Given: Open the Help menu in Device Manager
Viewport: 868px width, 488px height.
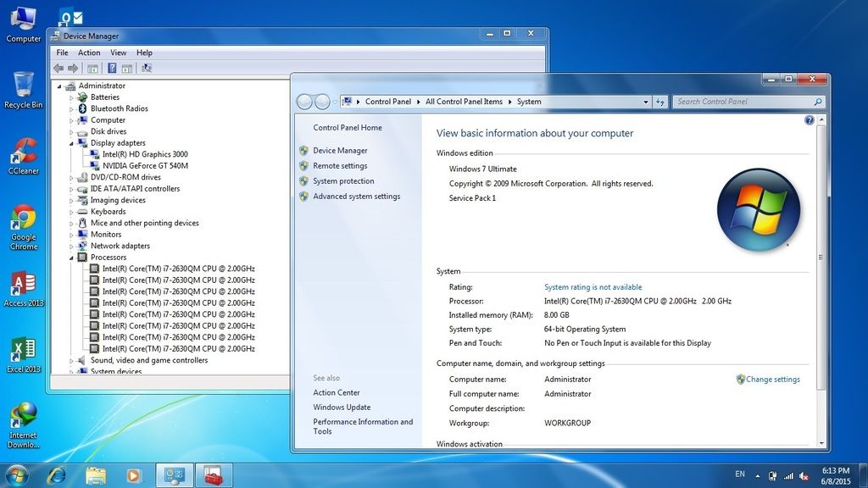Looking at the screenshot, I should tap(144, 53).
